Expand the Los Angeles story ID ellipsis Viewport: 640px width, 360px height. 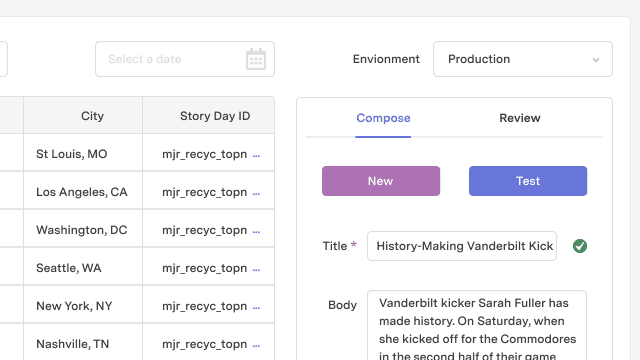coord(256,193)
